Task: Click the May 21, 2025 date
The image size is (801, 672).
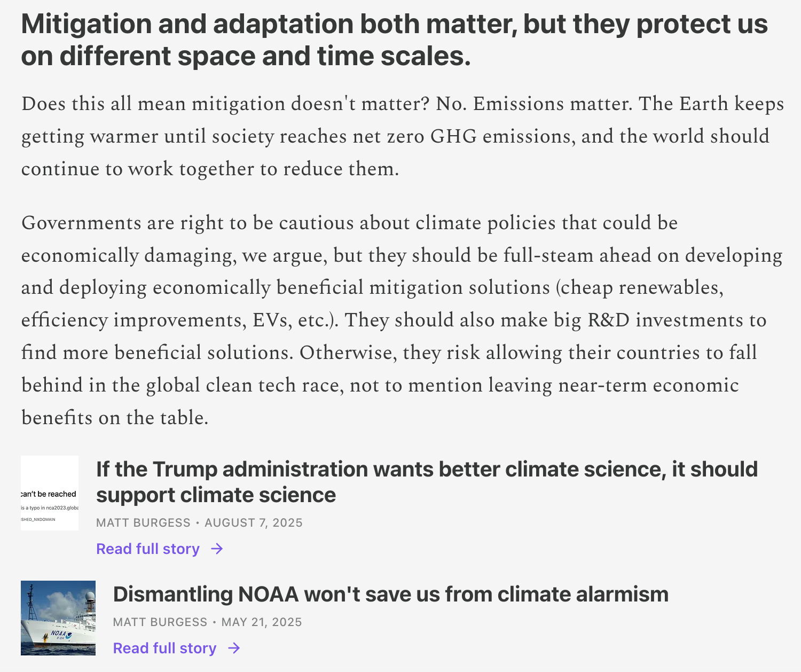Action: coord(262,622)
